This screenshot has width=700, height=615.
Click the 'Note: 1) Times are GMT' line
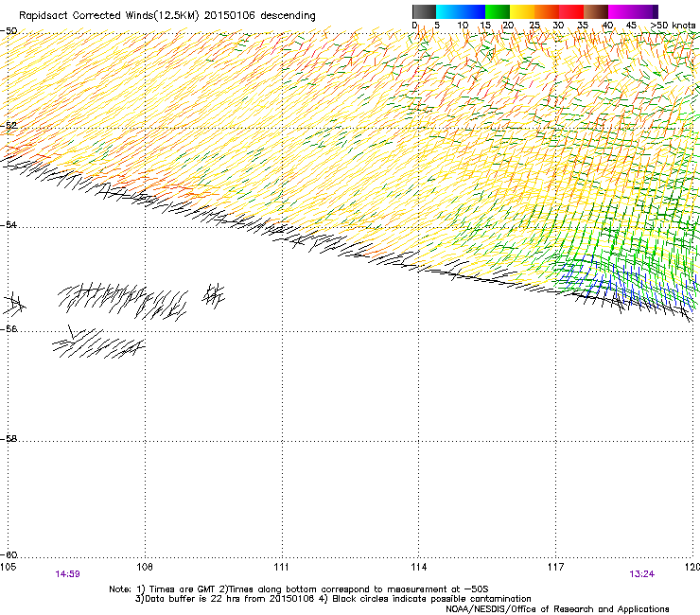pos(299,589)
